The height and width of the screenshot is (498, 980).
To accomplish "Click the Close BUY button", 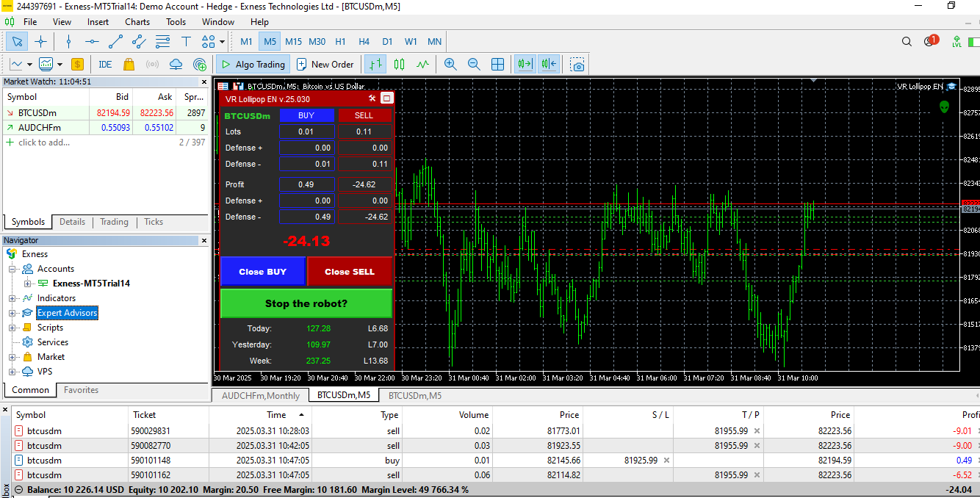I will point(262,272).
